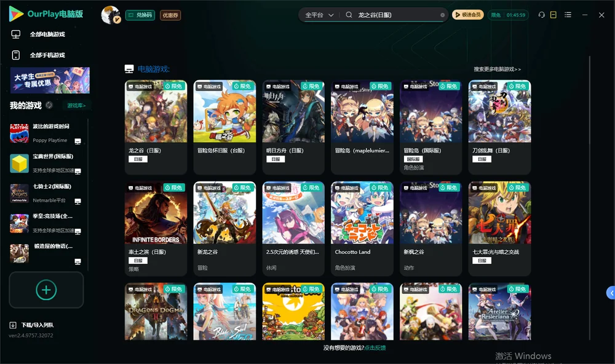Launch Poppy Playtime from my games
The height and width of the screenshot is (364, 615).
(46, 133)
